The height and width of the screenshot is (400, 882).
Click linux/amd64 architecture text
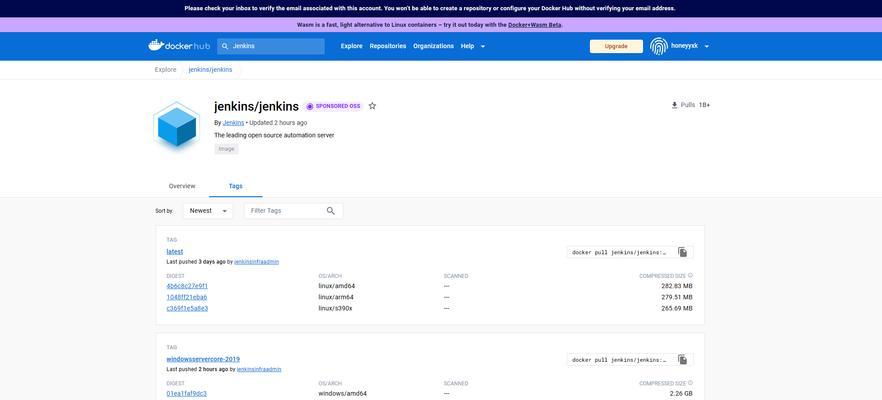(336, 286)
